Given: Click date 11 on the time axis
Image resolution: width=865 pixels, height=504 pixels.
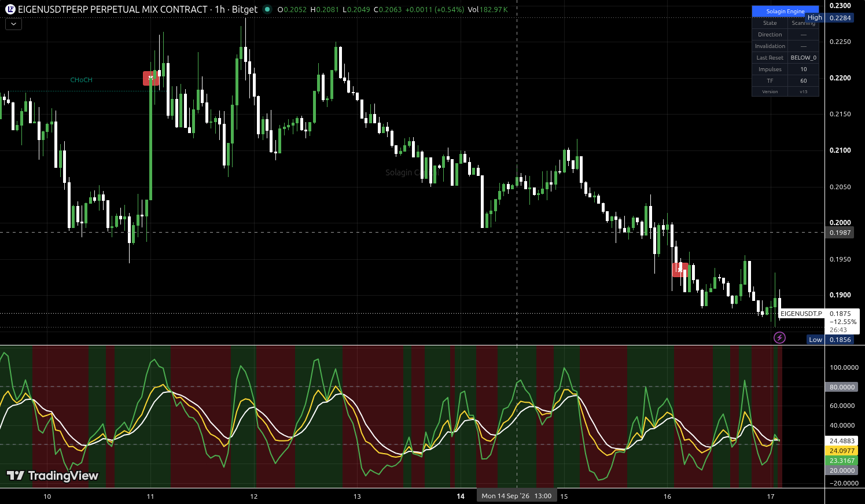Looking at the screenshot, I should tap(150, 496).
